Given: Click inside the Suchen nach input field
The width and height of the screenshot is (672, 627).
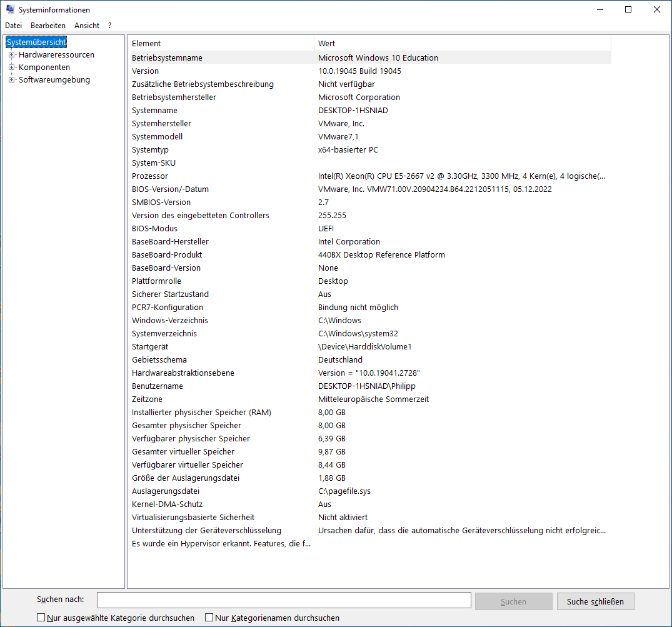Looking at the screenshot, I should pyautogui.click(x=284, y=600).
